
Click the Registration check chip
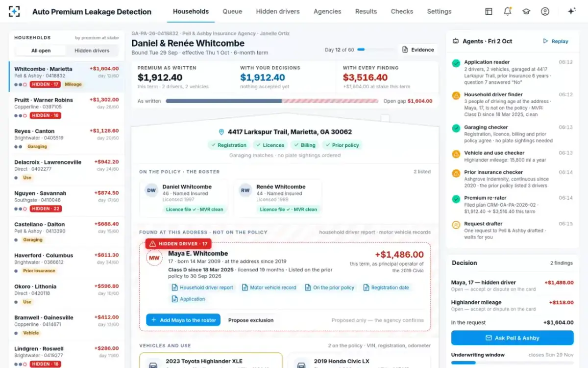(x=229, y=145)
